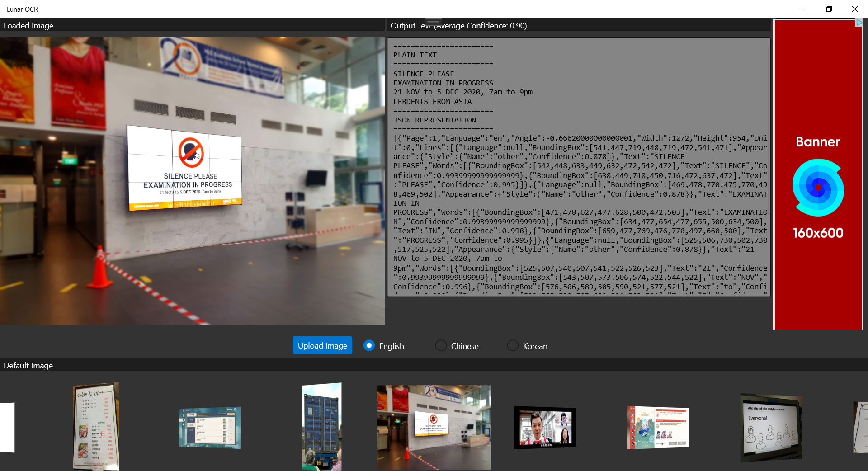The width and height of the screenshot is (868, 471).
Task: Choose the video call selfie thumbnail
Action: pyautogui.click(x=545, y=427)
